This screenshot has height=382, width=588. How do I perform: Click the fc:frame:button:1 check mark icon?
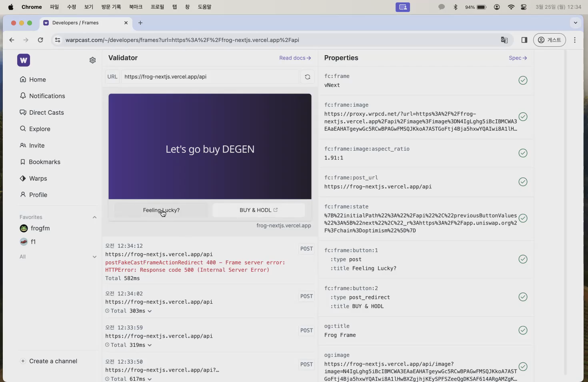(x=523, y=259)
